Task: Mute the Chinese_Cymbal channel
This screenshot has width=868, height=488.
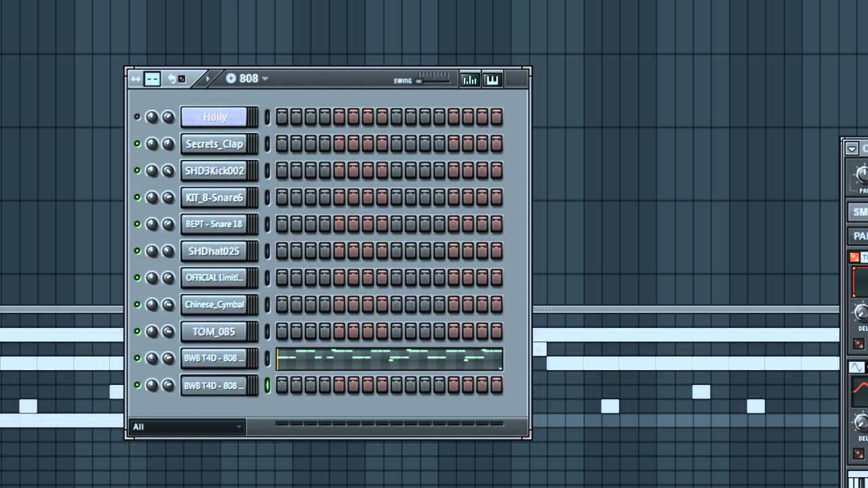Action: [138, 304]
